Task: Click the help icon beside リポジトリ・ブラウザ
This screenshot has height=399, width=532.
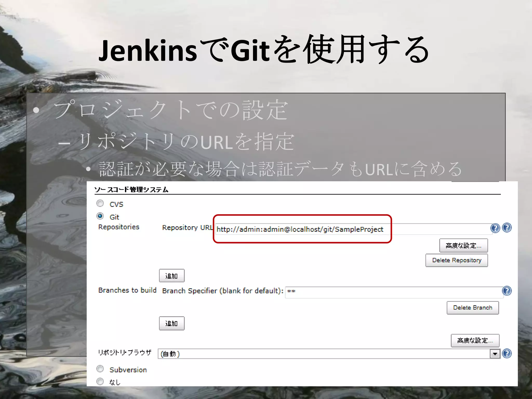Action: pos(507,354)
